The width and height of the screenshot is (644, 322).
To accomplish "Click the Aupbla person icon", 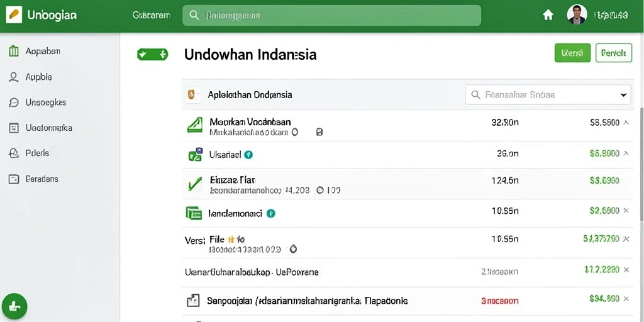I will pyautogui.click(x=14, y=77).
